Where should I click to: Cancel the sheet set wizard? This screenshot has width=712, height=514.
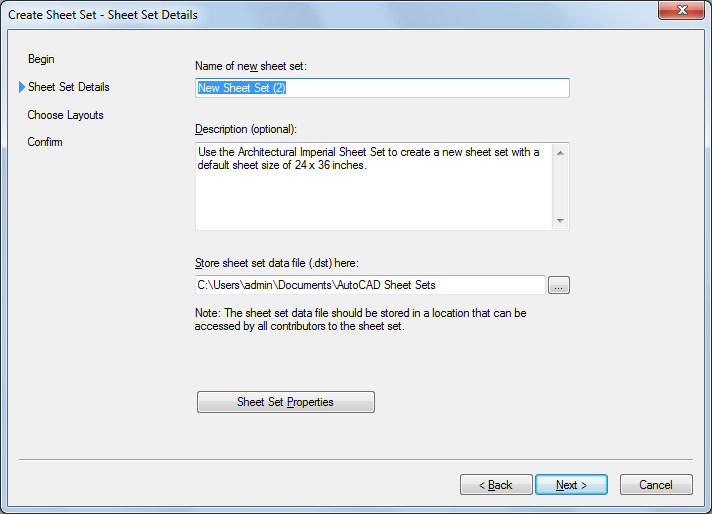(x=656, y=485)
